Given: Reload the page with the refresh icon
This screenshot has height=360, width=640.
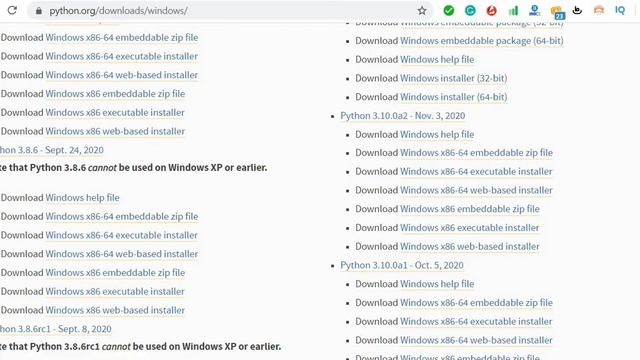Looking at the screenshot, I should (12, 10).
